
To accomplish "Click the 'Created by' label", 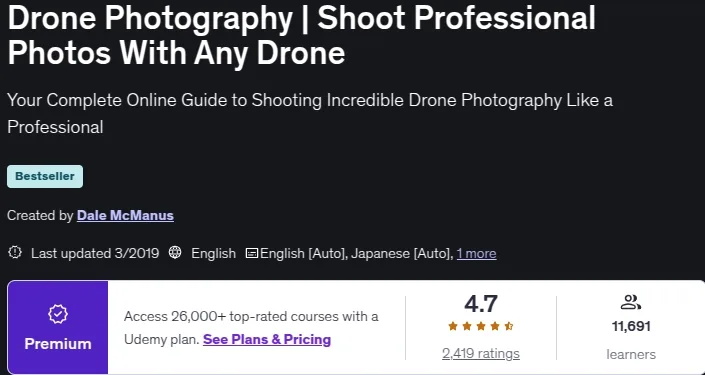I will tap(40, 215).
